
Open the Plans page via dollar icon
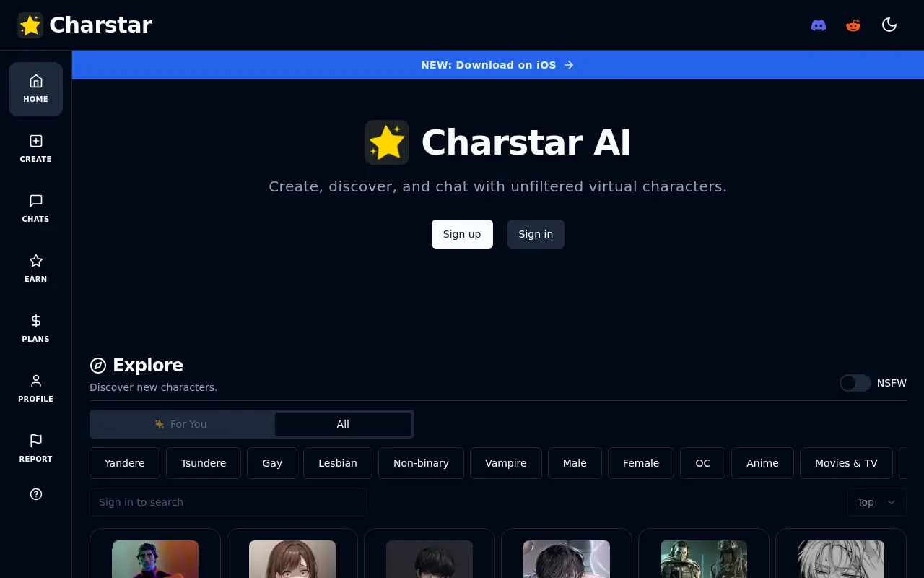point(35,322)
